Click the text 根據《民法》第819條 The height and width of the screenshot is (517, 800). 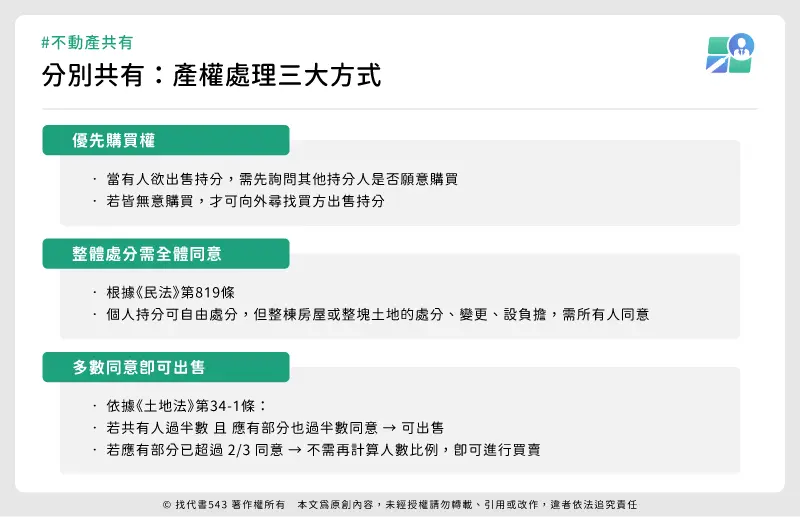tap(170, 292)
